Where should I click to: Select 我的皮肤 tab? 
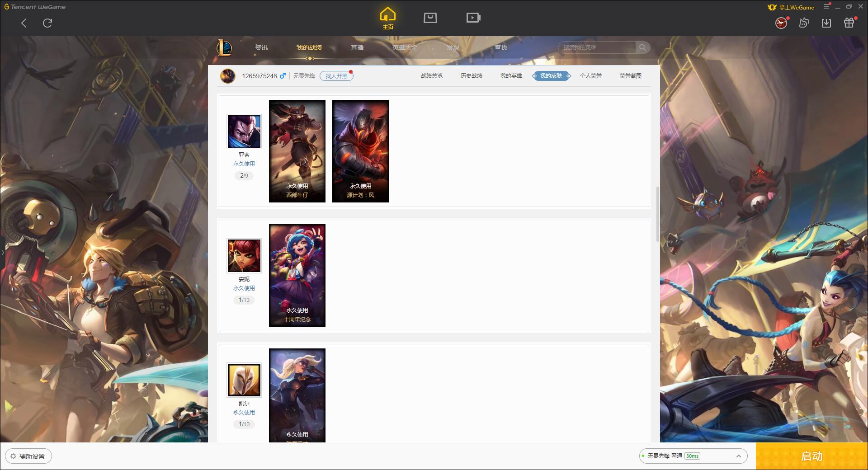point(551,76)
